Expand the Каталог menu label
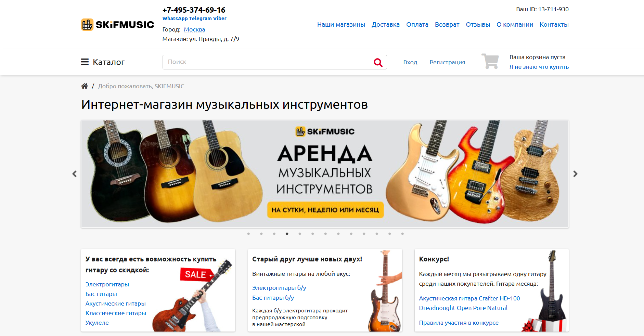Image resolution: width=644 pixels, height=336 pixels. (109, 62)
